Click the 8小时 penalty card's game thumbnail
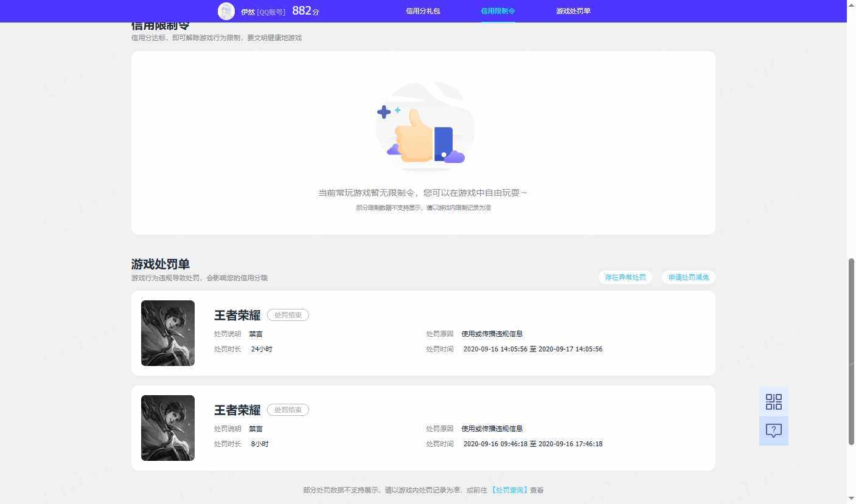This screenshot has height=504, width=856. click(x=168, y=428)
